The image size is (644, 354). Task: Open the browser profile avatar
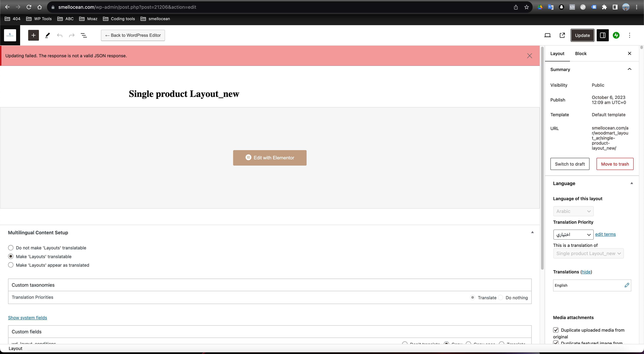coord(626,7)
